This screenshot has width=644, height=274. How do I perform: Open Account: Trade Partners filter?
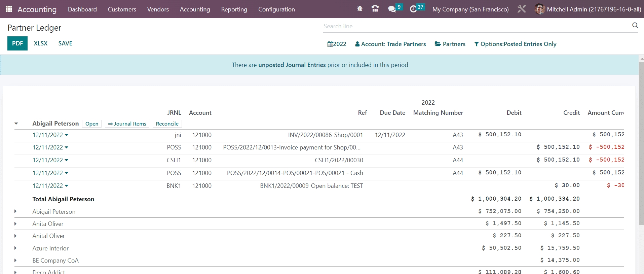point(390,44)
